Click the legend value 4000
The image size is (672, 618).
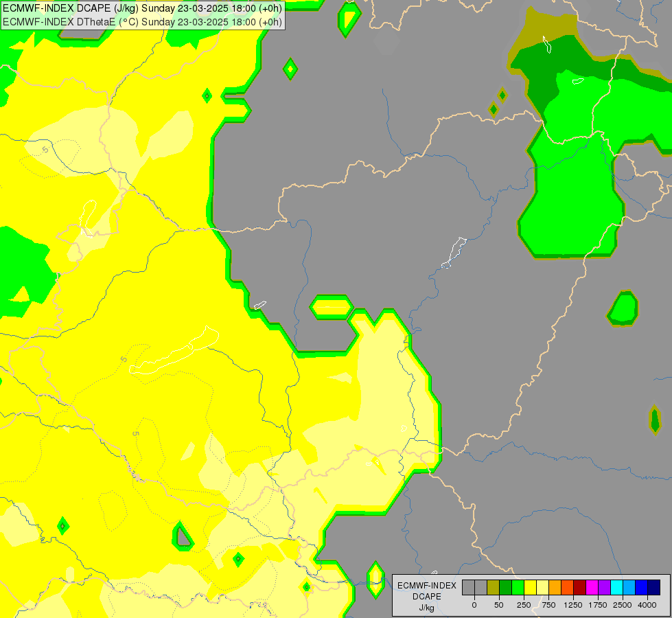coord(647,605)
